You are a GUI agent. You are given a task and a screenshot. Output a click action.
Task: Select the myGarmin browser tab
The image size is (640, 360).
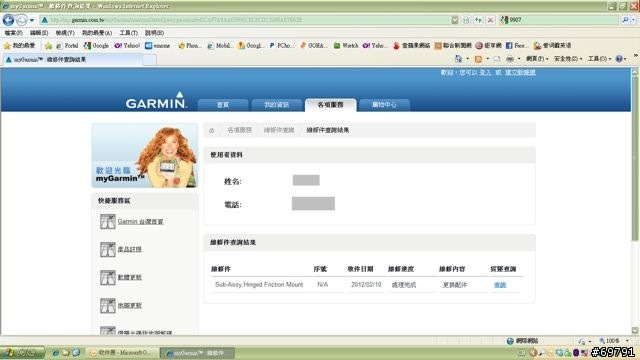click(x=73, y=60)
